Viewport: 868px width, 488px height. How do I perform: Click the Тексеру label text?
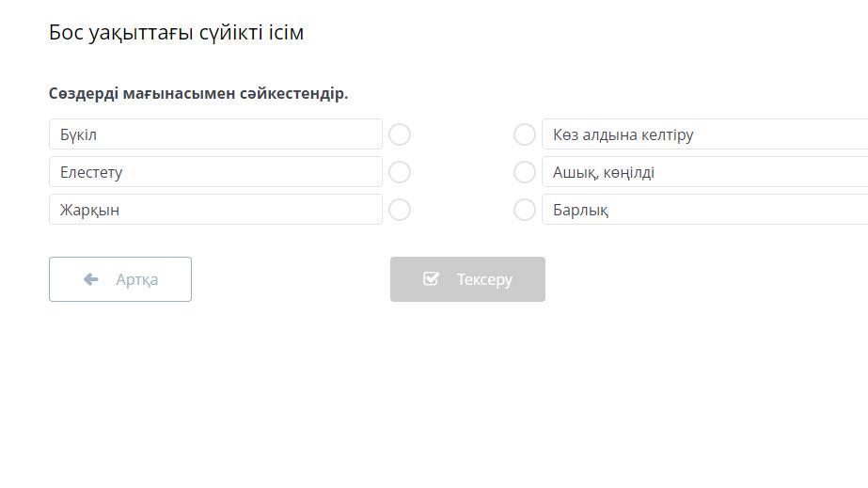(484, 279)
